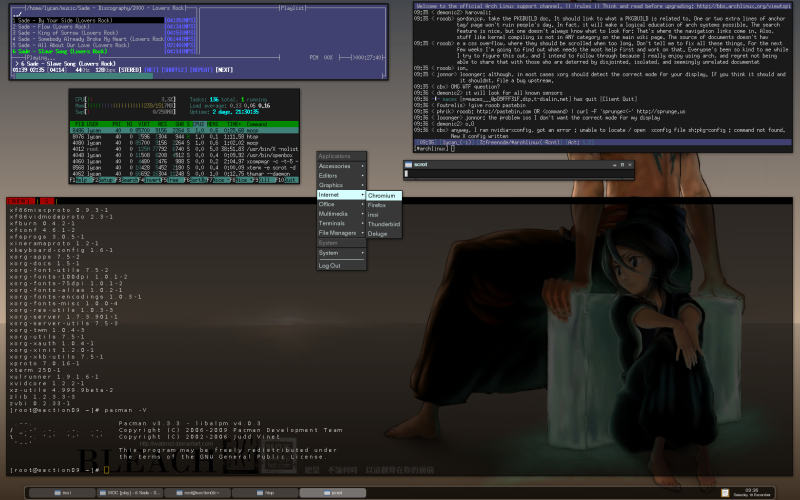Open the Graphics submenu
Viewport: 800px width, 500px height.
[x=341, y=185]
